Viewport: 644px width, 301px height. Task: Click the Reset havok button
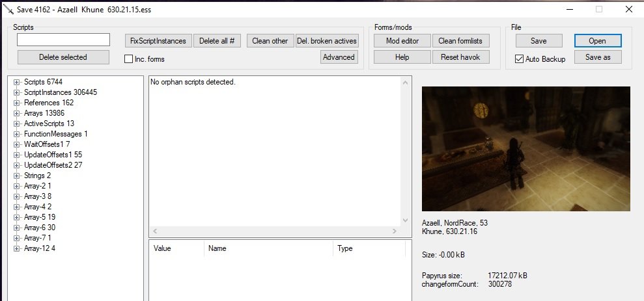pyautogui.click(x=461, y=57)
